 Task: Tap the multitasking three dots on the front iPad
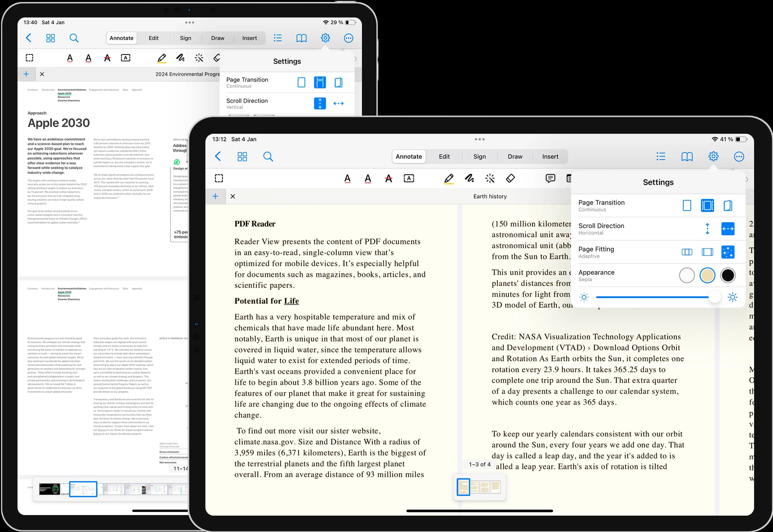click(x=479, y=139)
